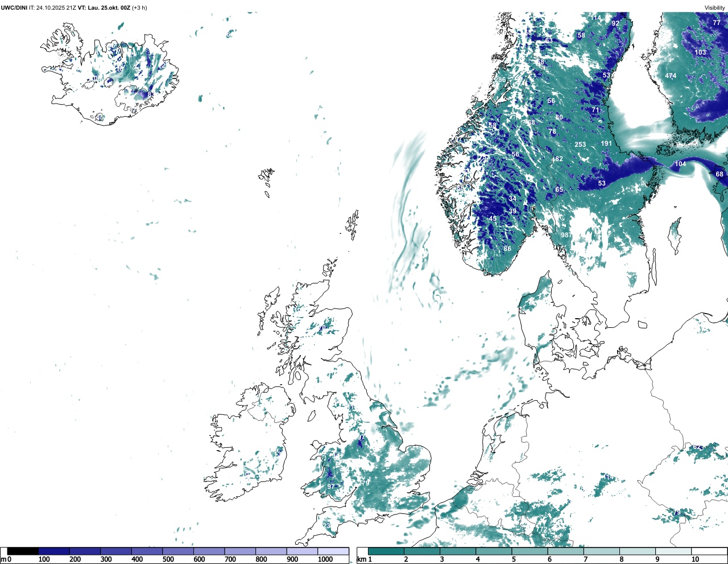Click the "65" visibility value on map
This screenshot has width=728, height=564.
point(559,190)
